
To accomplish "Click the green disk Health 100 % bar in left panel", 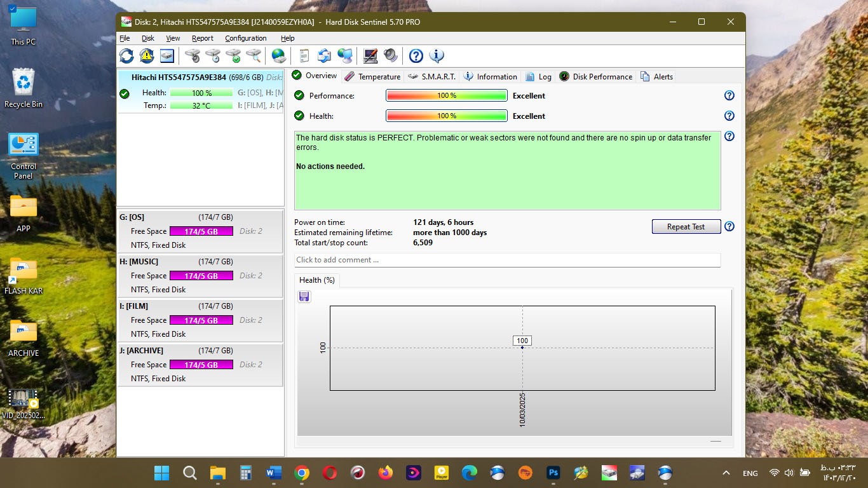I will (x=201, y=93).
